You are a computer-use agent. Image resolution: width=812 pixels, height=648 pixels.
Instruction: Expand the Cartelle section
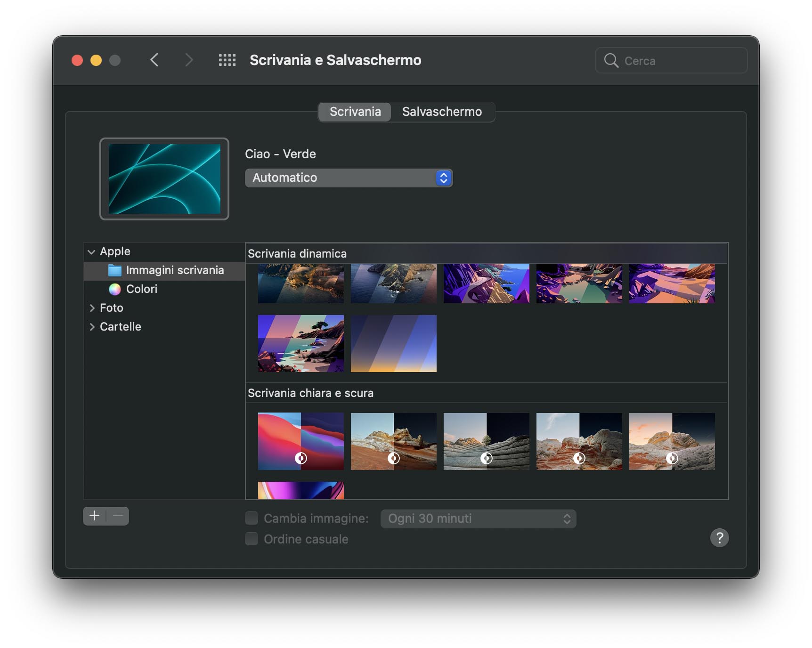(92, 327)
